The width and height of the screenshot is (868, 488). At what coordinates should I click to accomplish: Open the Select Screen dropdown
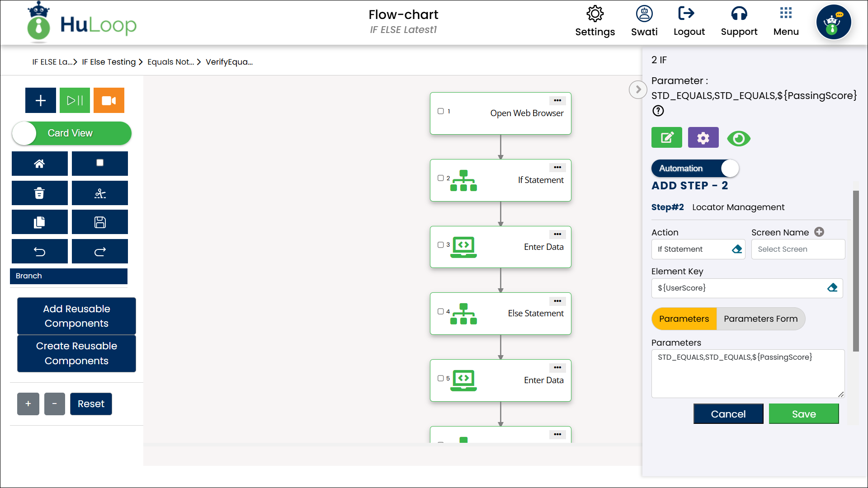pyautogui.click(x=797, y=249)
